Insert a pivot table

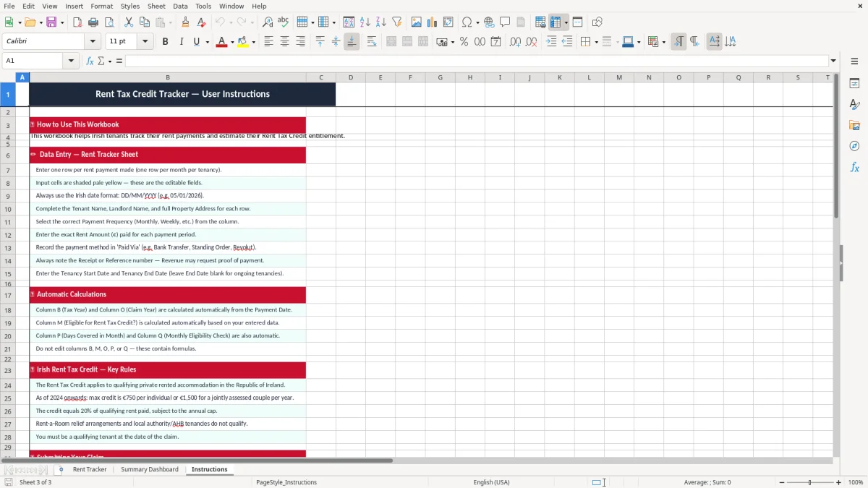pyautogui.click(x=448, y=22)
